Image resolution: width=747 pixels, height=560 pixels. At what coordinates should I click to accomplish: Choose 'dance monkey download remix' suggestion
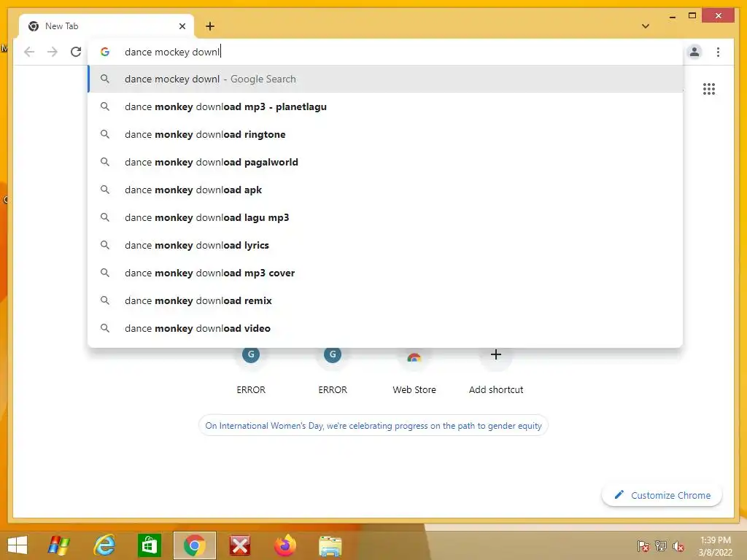click(x=385, y=300)
